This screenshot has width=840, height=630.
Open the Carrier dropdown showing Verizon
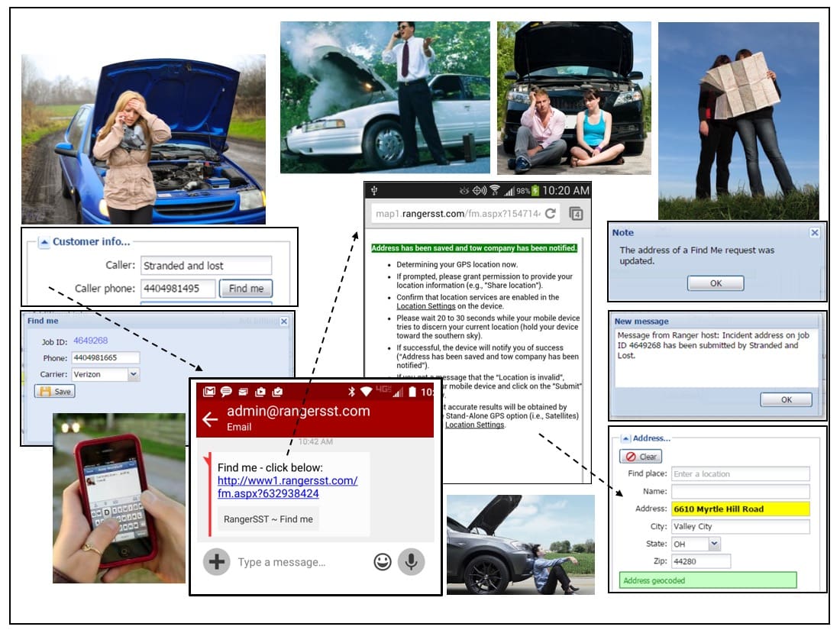[134, 374]
